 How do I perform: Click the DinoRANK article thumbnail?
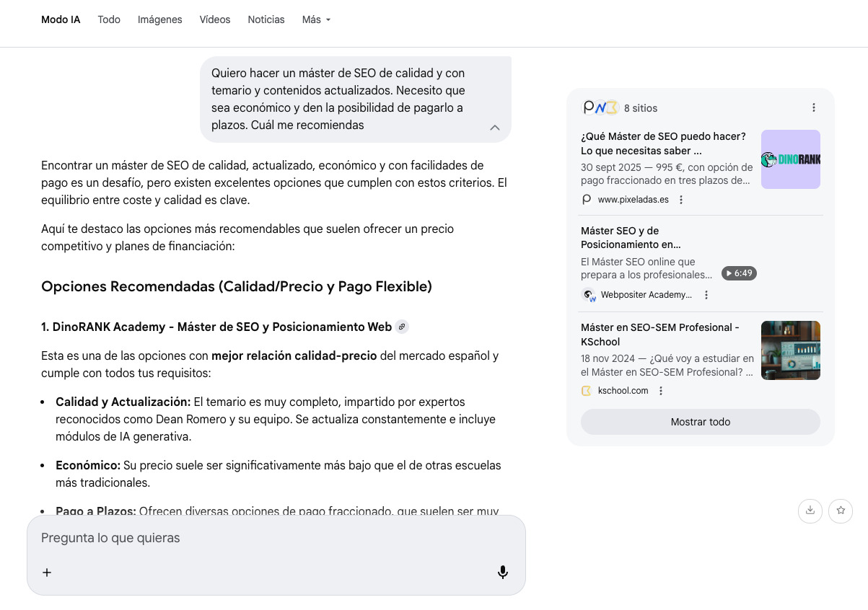(790, 159)
